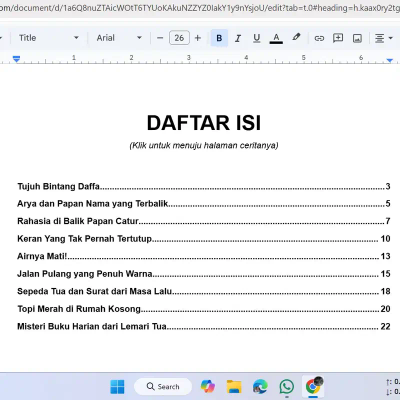The height and width of the screenshot is (400, 400).
Task: Open File Explorer from the taskbar
Action: (234, 387)
